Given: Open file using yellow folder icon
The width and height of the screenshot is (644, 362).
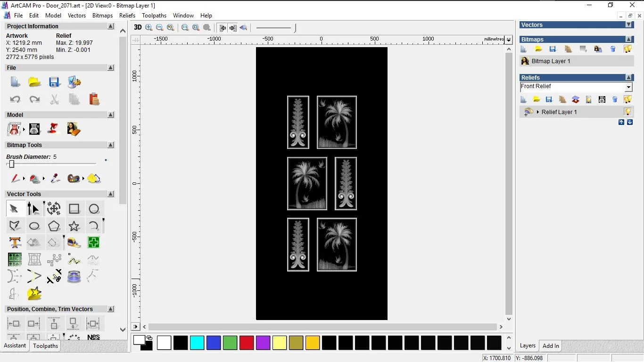Looking at the screenshot, I should pos(34,82).
